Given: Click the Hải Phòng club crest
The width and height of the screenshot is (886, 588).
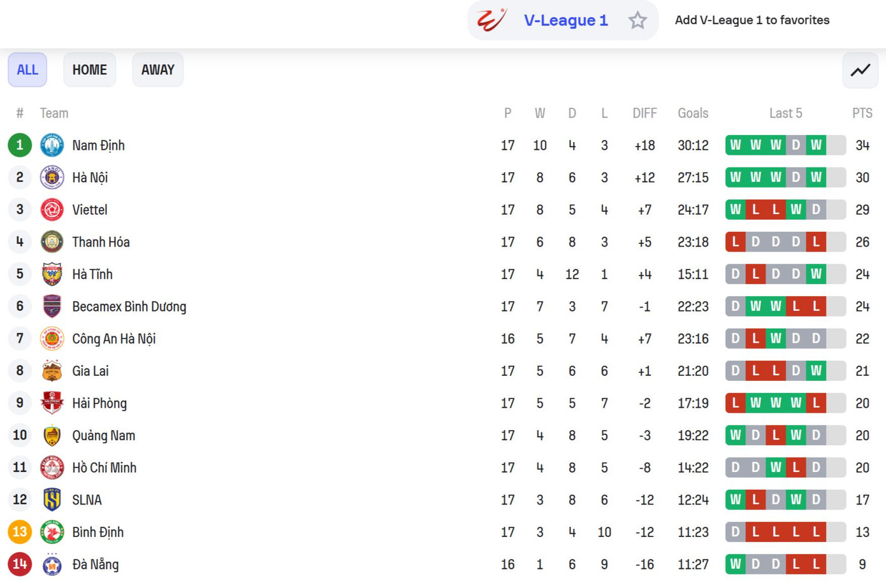Looking at the screenshot, I should pyautogui.click(x=52, y=403).
